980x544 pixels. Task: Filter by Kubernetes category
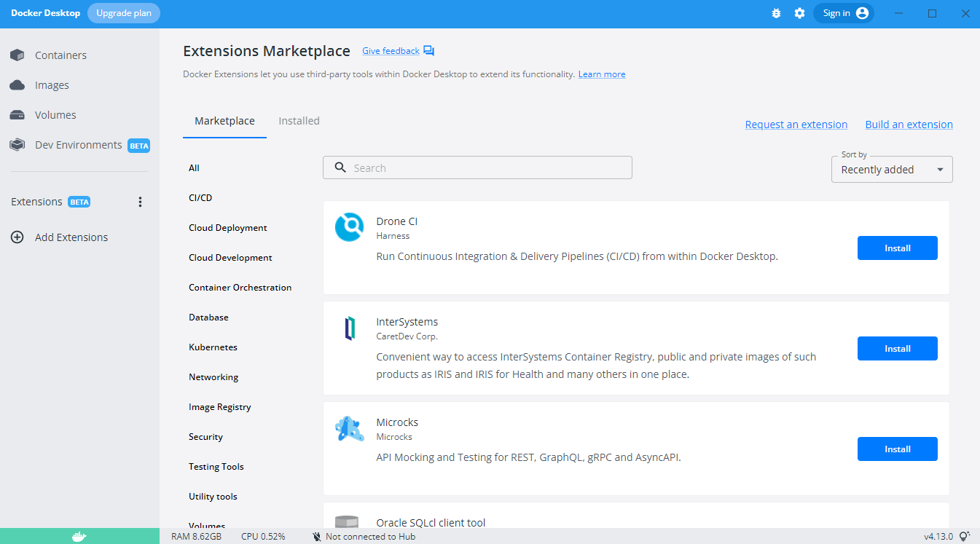(x=213, y=347)
